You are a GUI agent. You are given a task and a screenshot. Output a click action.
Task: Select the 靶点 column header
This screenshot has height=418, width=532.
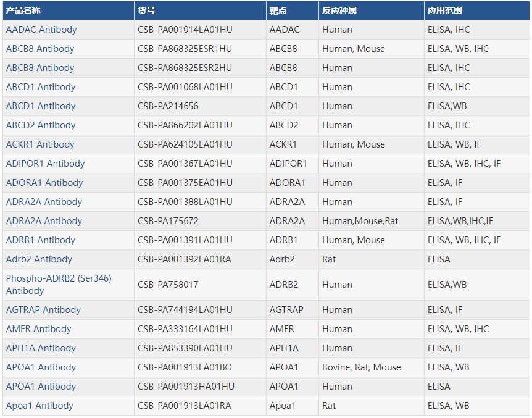tap(278, 10)
